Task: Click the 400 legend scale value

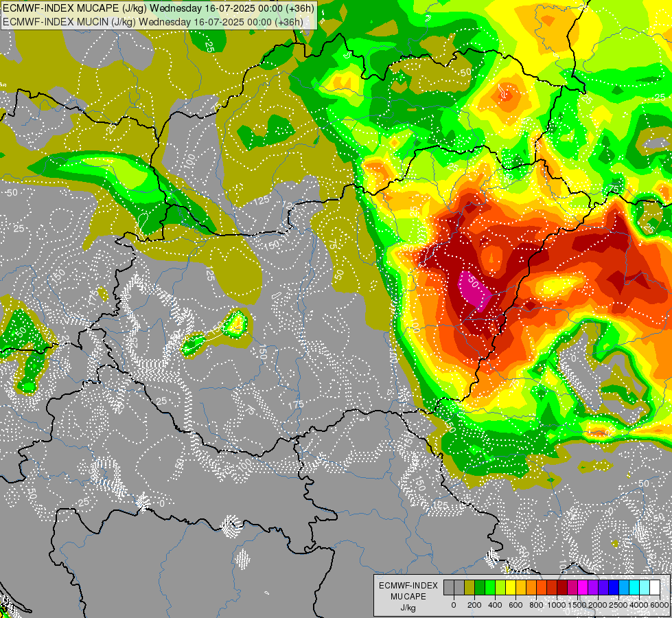Action: point(495,605)
